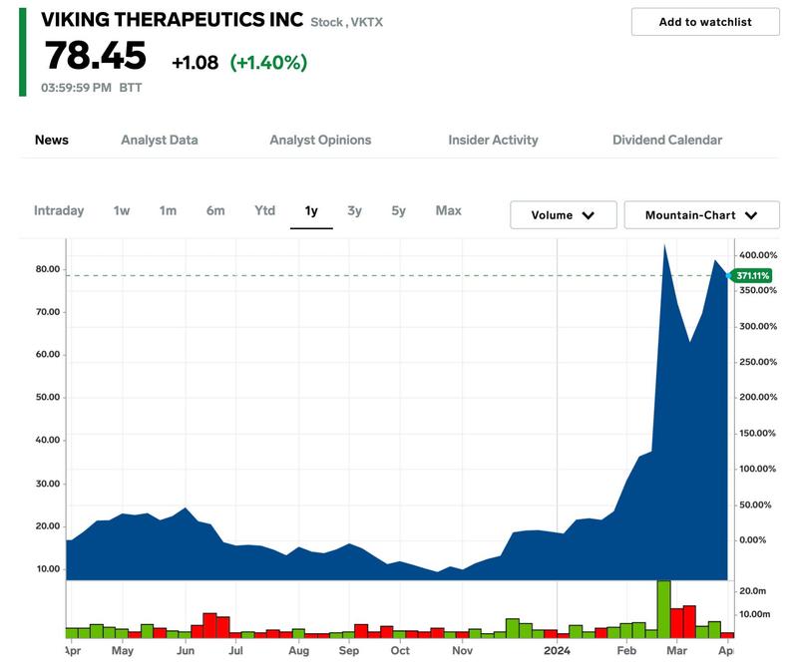Click the (+1.40%) percent change
The width and height of the screenshot is (798, 672).
(x=268, y=63)
